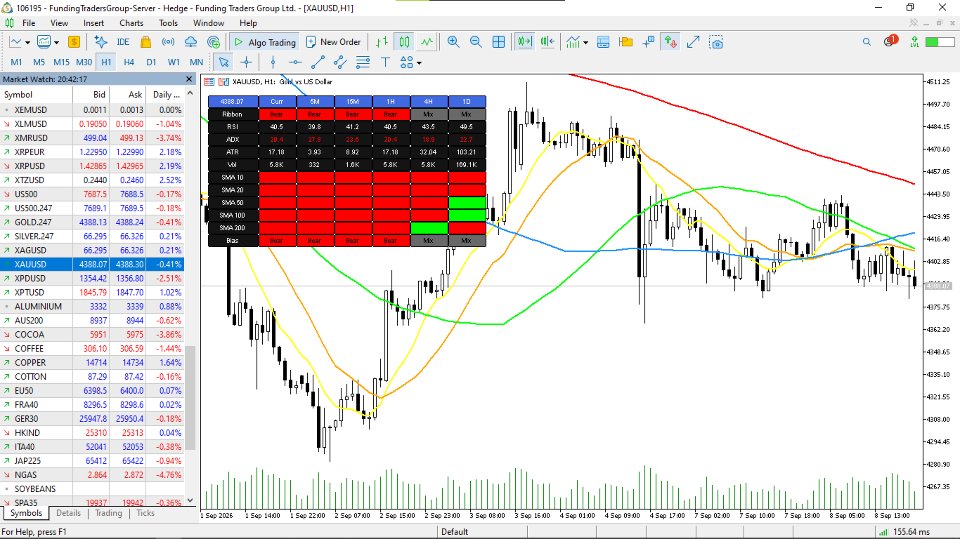The width and height of the screenshot is (960, 539).
Task: Select the vertical line drawing tool
Action: 273,62
